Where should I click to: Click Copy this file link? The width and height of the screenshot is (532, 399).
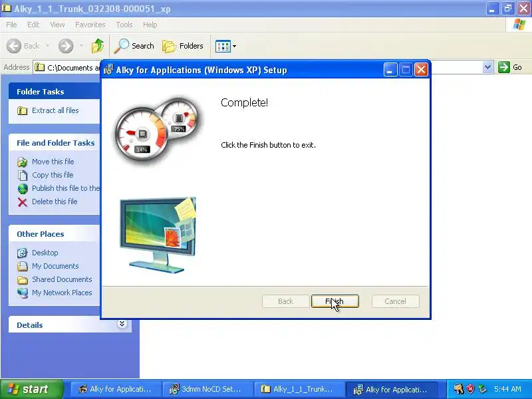[x=53, y=175]
